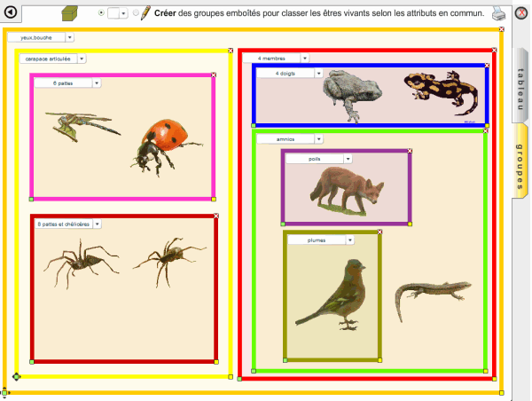Click the yellow carapace group's yellow corner handle
532x401 pixels.
(x=231, y=377)
